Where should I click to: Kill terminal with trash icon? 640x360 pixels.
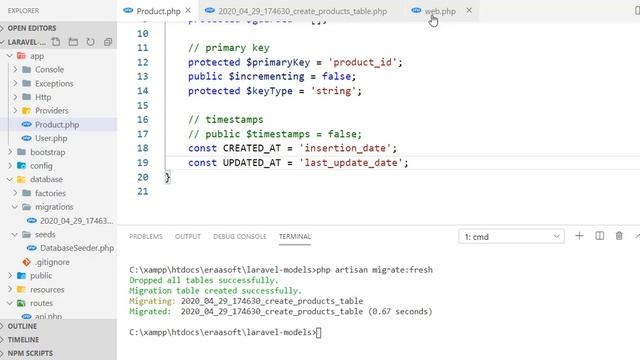click(619, 236)
